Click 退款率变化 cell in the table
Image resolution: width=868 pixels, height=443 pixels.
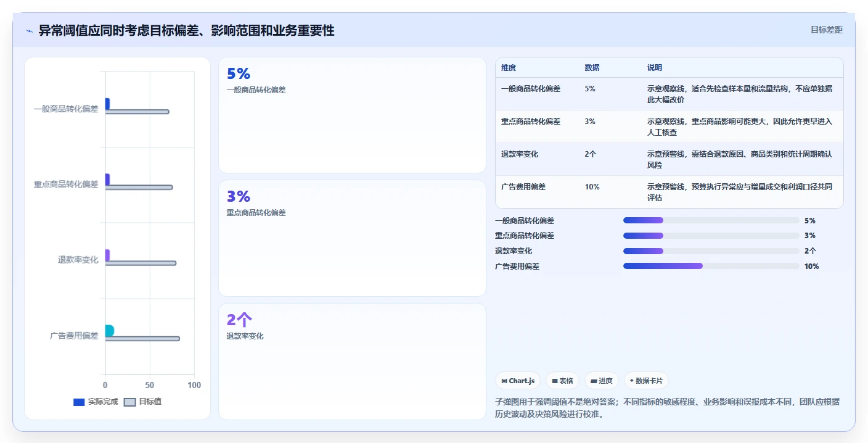click(520, 154)
